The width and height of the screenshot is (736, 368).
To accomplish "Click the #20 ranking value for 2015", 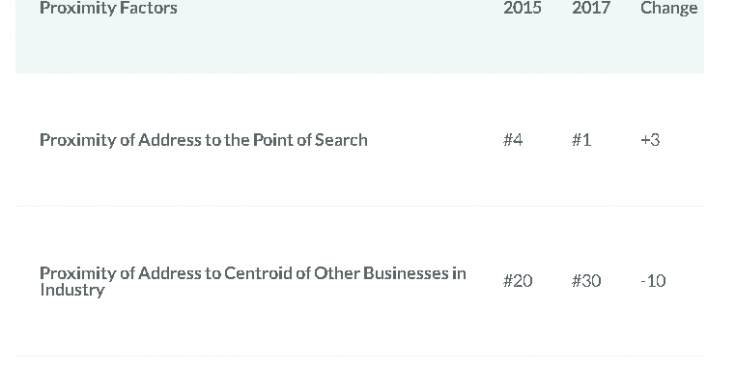I will coord(518,281).
